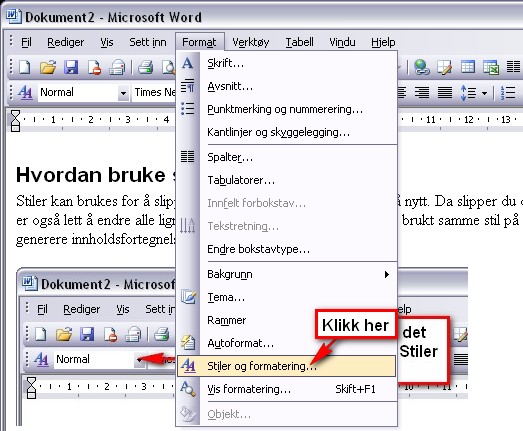Click the Insert Table toolbar icon

click(468, 67)
